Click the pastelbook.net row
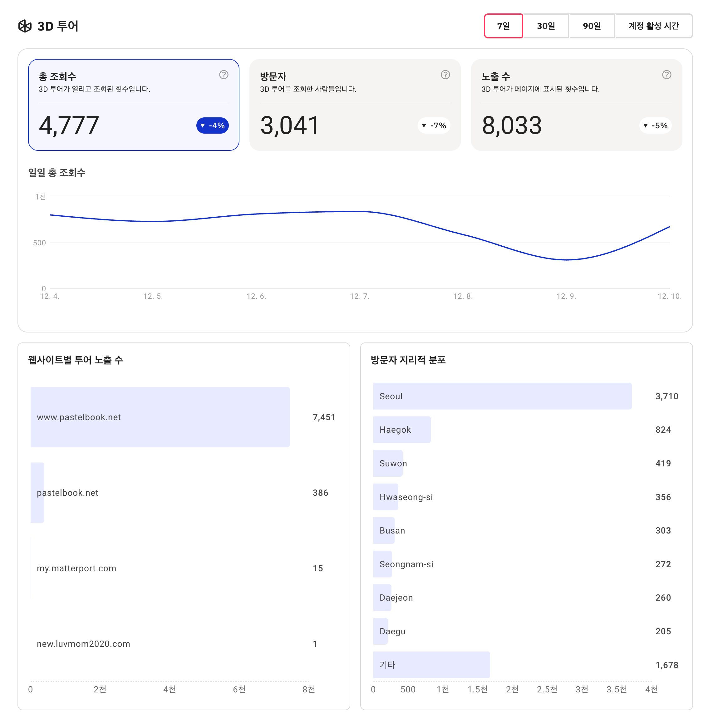708x728 pixels. pyautogui.click(x=68, y=493)
